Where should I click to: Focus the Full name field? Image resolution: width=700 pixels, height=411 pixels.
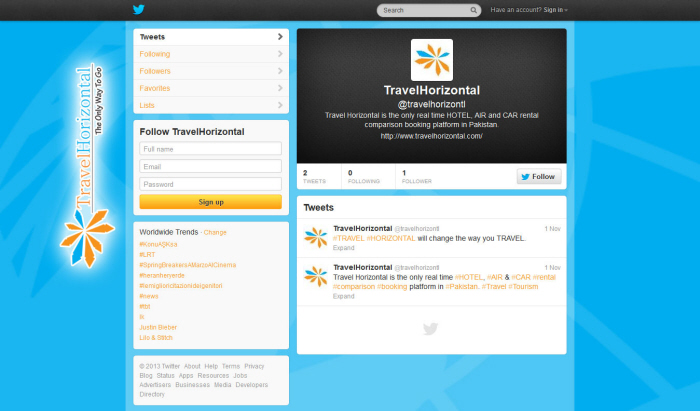click(210, 149)
